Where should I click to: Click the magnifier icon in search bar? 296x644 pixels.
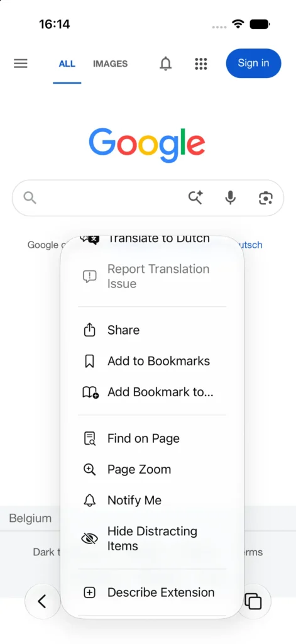30,198
